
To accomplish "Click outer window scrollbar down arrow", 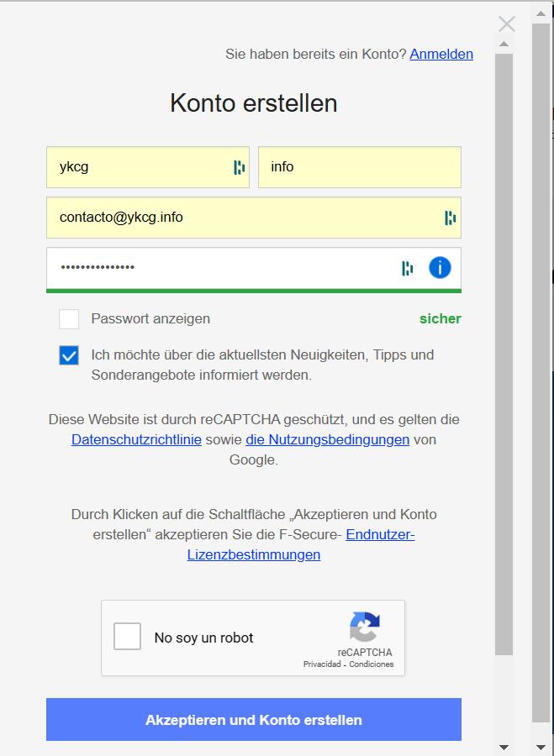I will pos(541,748).
